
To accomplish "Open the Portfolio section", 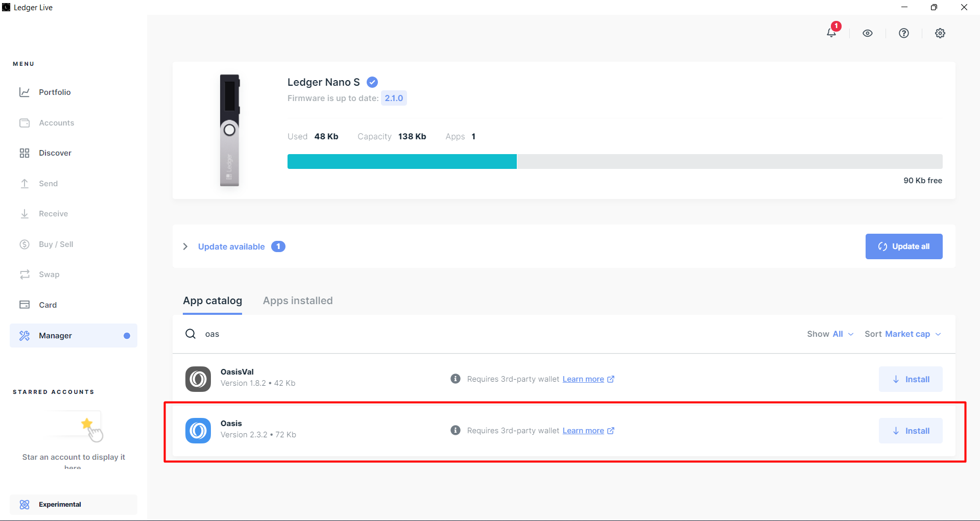I will coord(55,92).
